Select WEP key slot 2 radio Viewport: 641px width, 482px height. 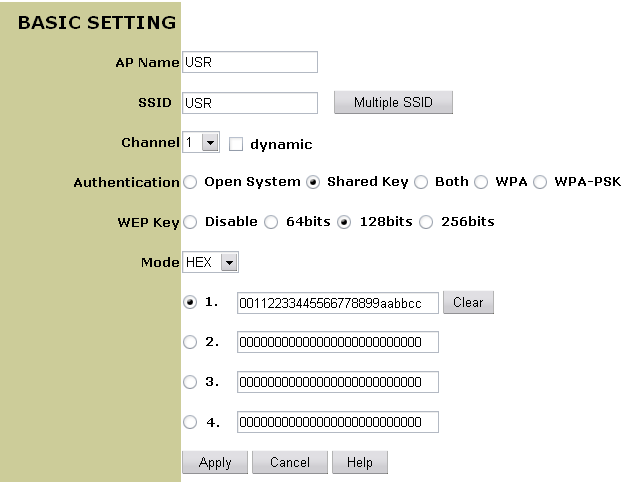coord(190,342)
